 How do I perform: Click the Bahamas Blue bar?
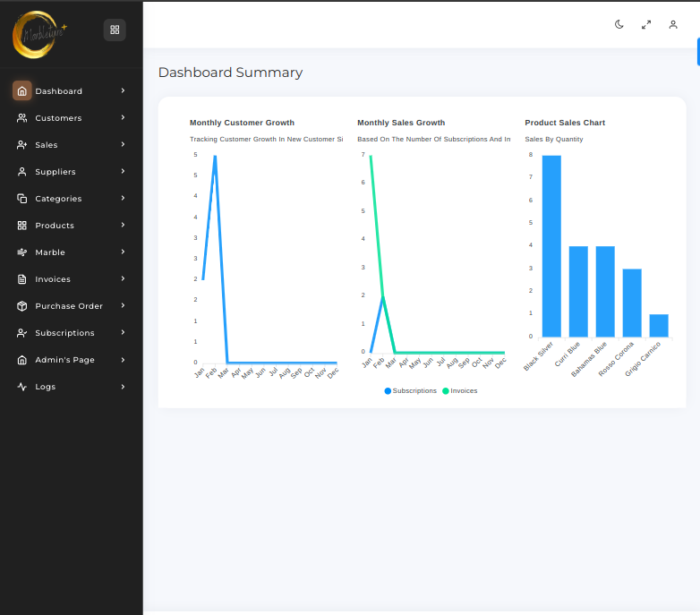tap(605, 292)
